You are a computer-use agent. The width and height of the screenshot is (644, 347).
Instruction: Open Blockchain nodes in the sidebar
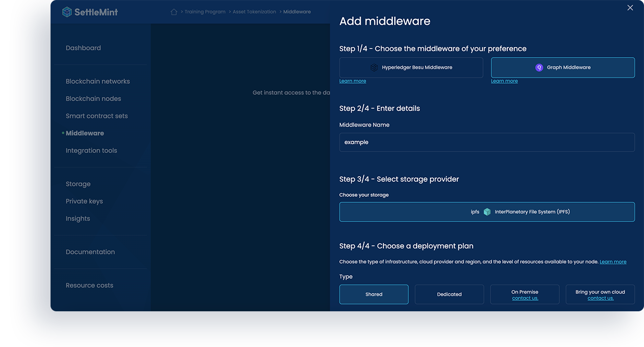tap(93, 98)
